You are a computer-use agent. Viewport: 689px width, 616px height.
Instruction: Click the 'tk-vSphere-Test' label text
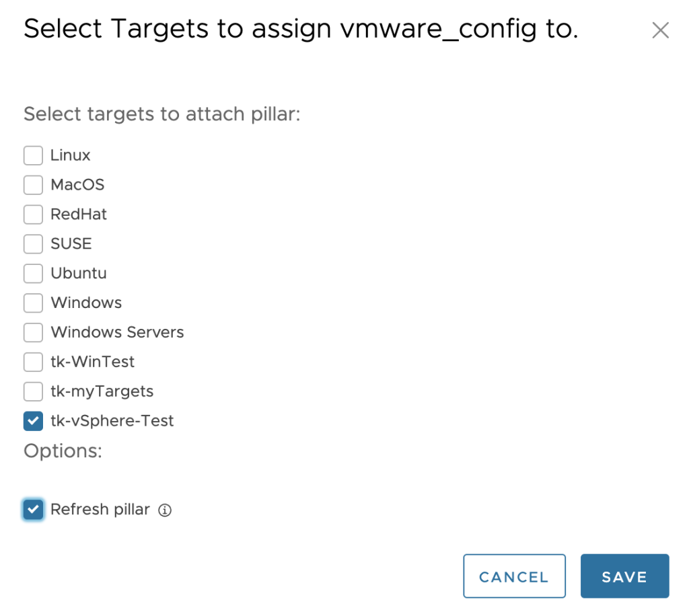coord(112,421)
